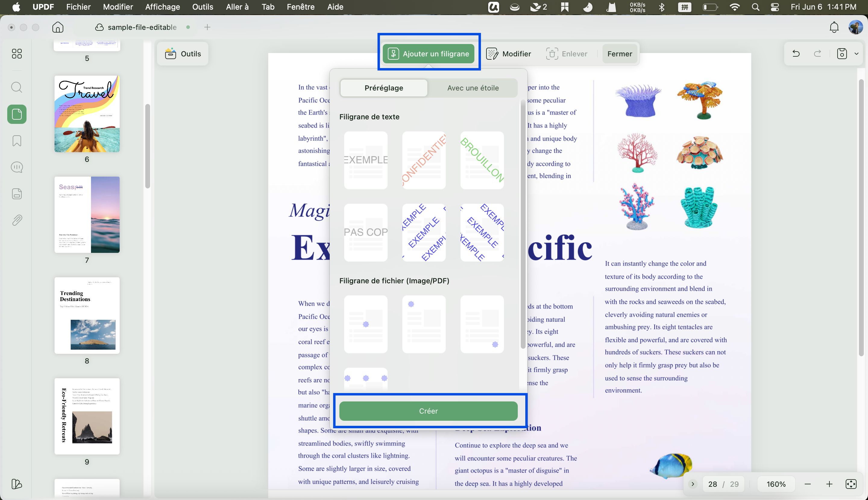This screenshot has width=868, height=500.
Task: Select the BROUILLON green watermark preset
Action: click(482, 160)
